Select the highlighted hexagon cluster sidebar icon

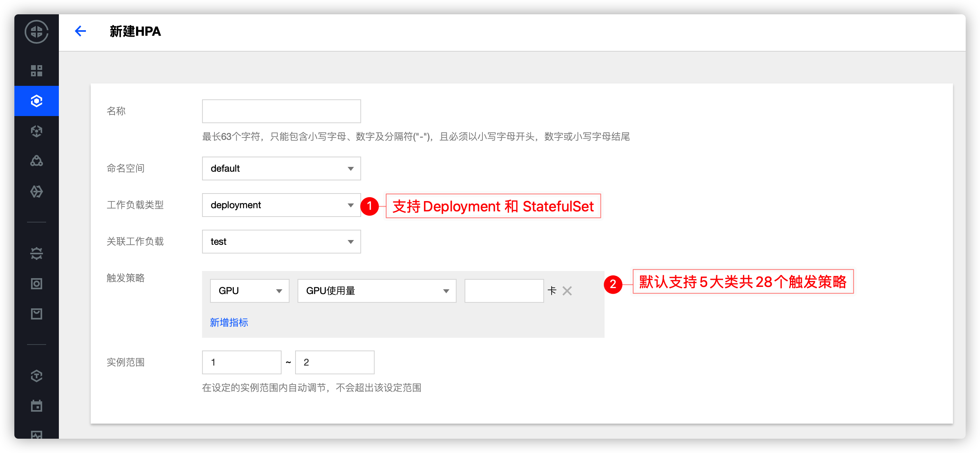(x=37, y=101)
